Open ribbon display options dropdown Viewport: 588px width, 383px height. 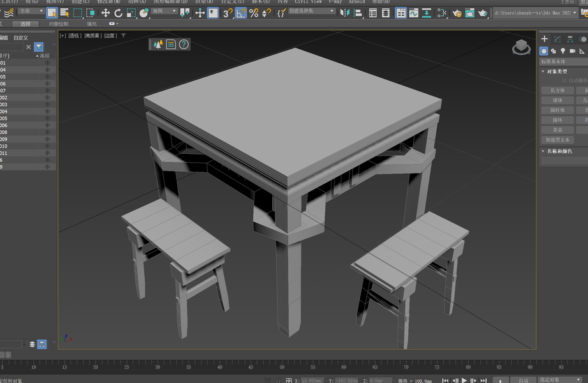tap(114, 24)
